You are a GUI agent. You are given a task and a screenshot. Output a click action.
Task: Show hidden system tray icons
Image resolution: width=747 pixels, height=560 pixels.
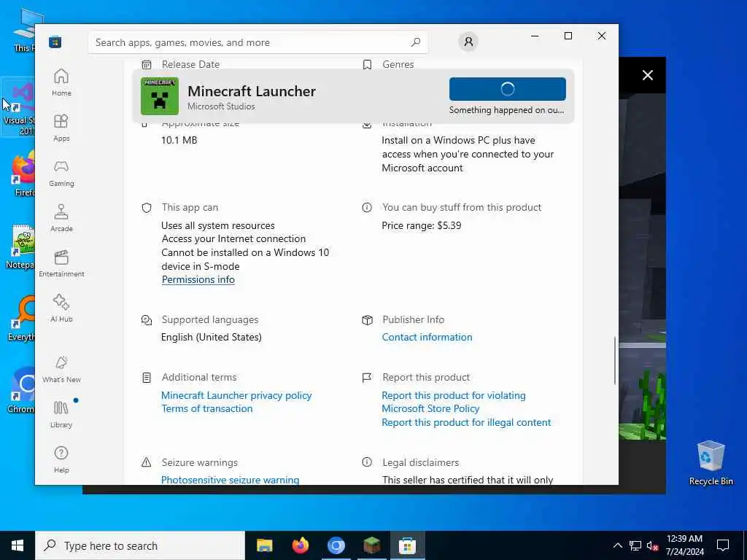click(x=617, y=545)
